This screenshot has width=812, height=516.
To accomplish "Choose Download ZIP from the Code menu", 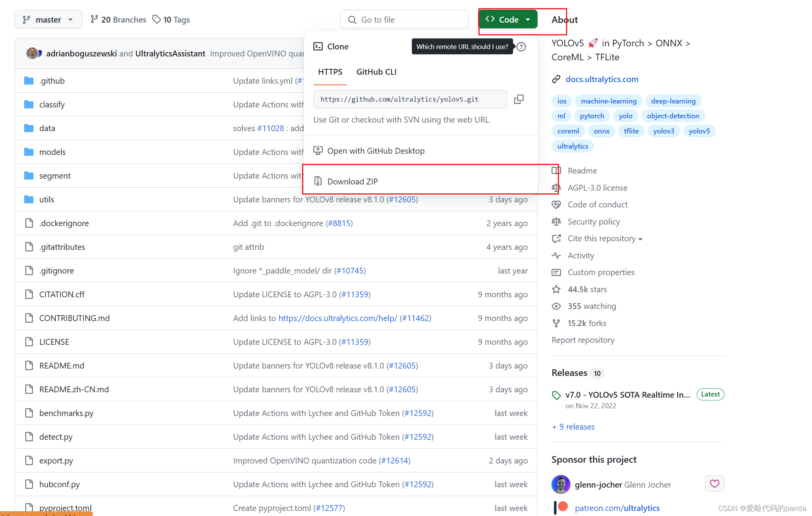I will click(x=352, y=181).
